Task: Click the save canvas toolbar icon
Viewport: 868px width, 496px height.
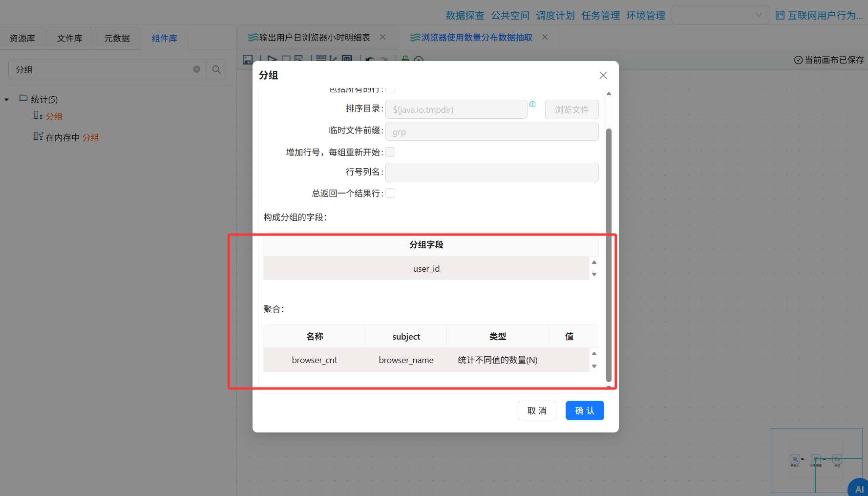Action: (x=248, y=60)
